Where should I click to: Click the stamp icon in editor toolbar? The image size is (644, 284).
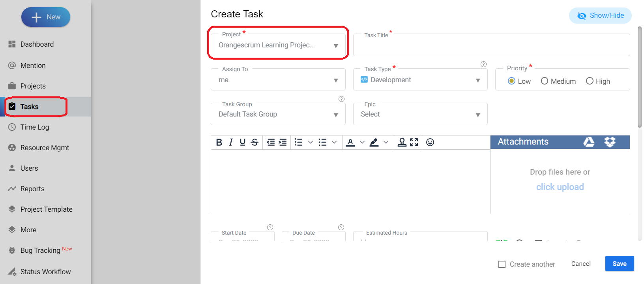[402, 142]
